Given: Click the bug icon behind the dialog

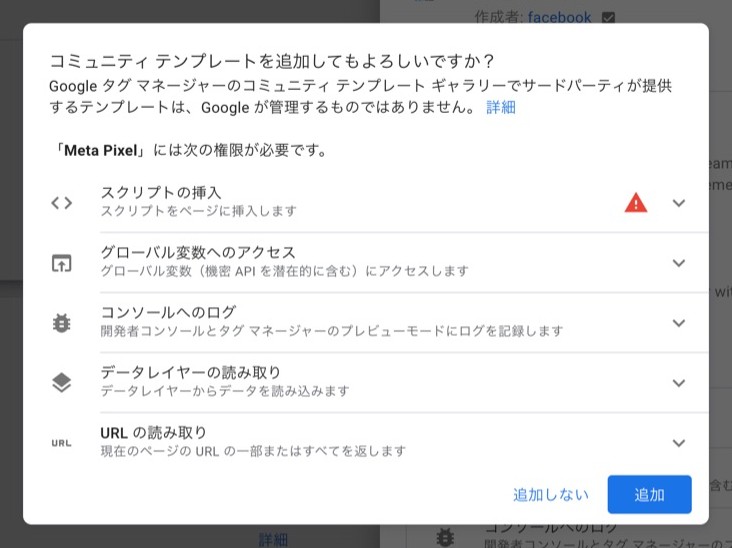Looking at the screenshot, I should point(445,537).
